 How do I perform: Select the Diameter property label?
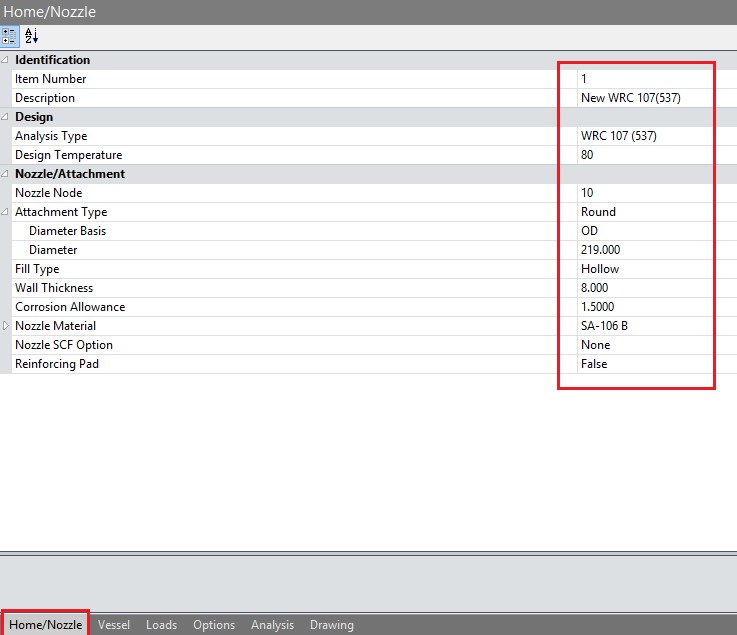[x=53, y=250]
